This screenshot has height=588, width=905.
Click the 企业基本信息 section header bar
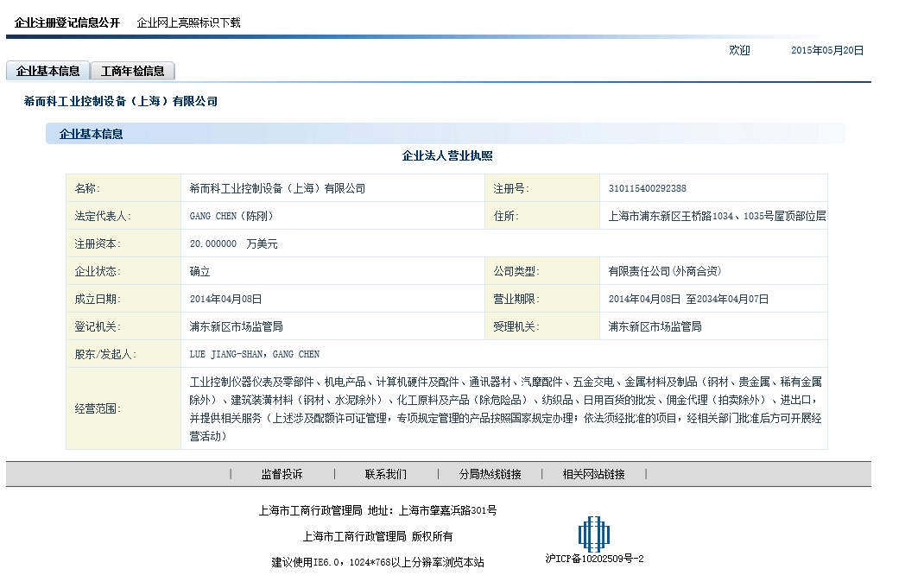point(445,134)
